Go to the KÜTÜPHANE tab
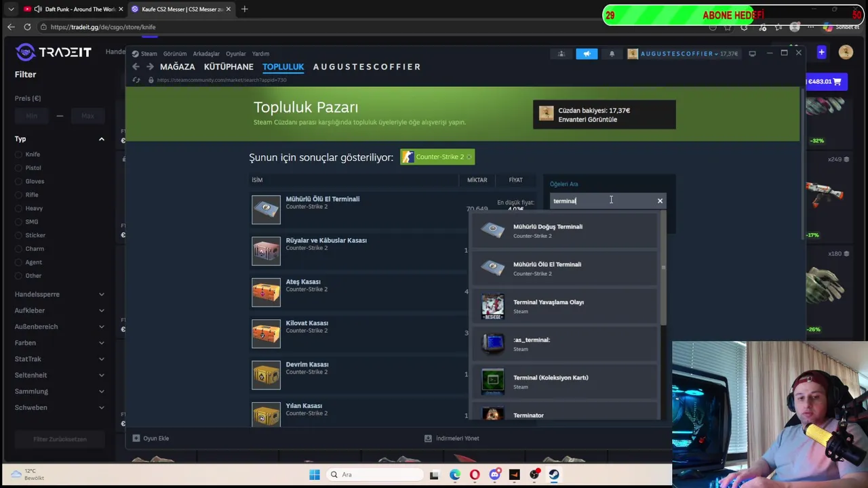 (229, 66)
